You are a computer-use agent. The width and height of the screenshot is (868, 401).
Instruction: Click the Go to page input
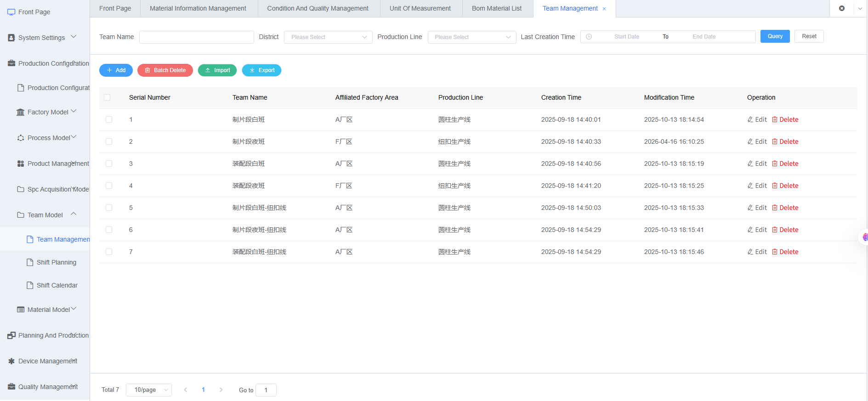tap(266, 390)
